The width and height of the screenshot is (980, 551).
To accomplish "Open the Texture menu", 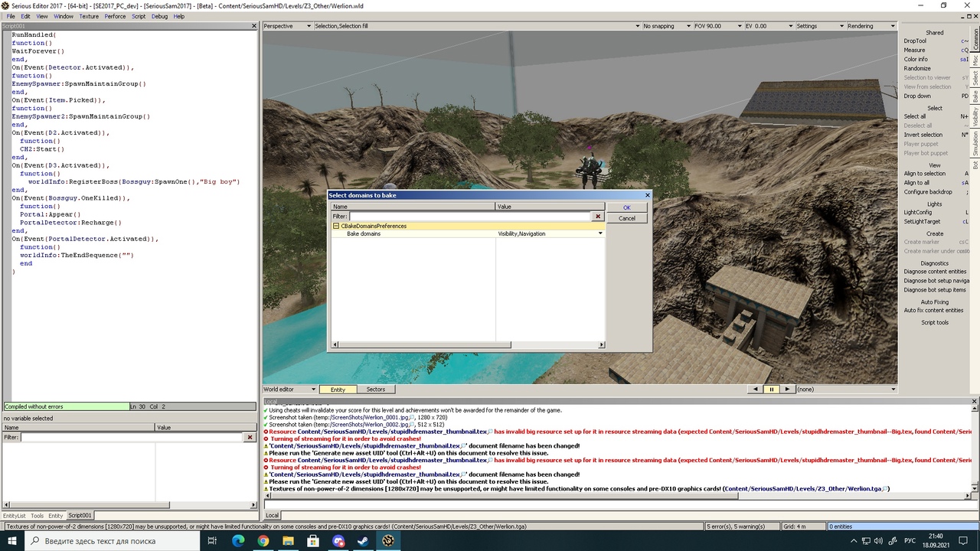I will 89,16.
